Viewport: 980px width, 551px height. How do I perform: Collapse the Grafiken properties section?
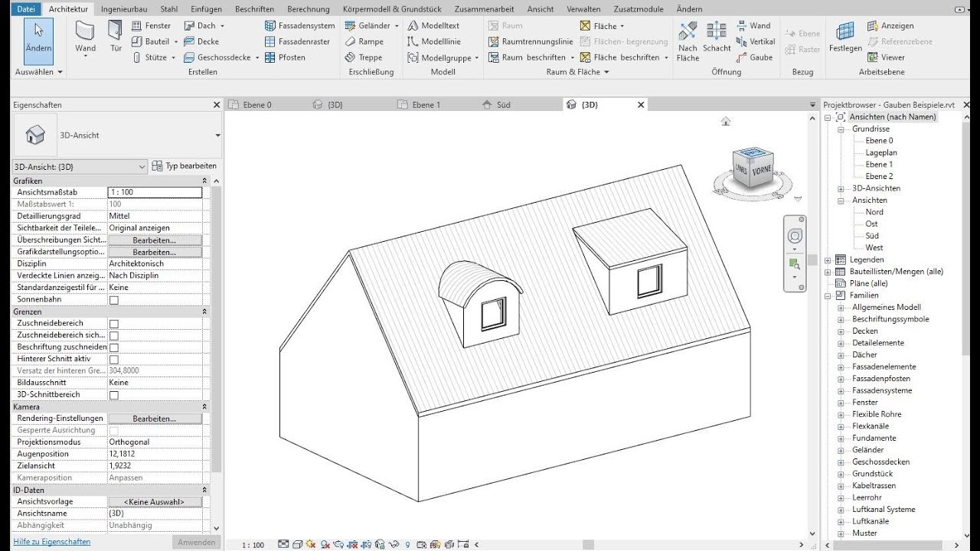click(x=204, y=181)
